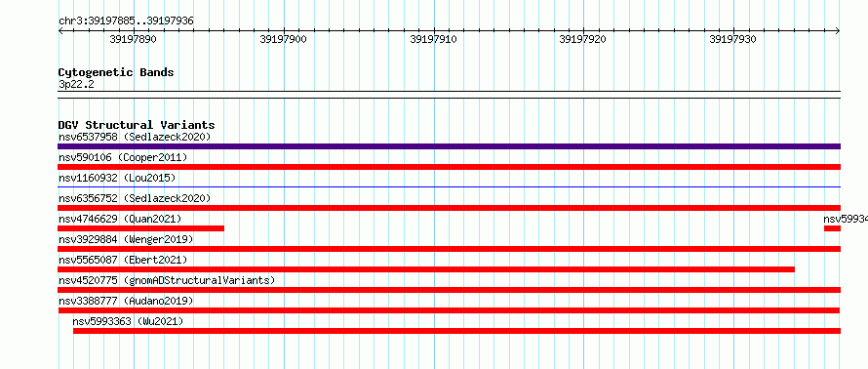Select the 3p22.2 band label
Viewport: 868px width, 369px height.
point(76,85)
